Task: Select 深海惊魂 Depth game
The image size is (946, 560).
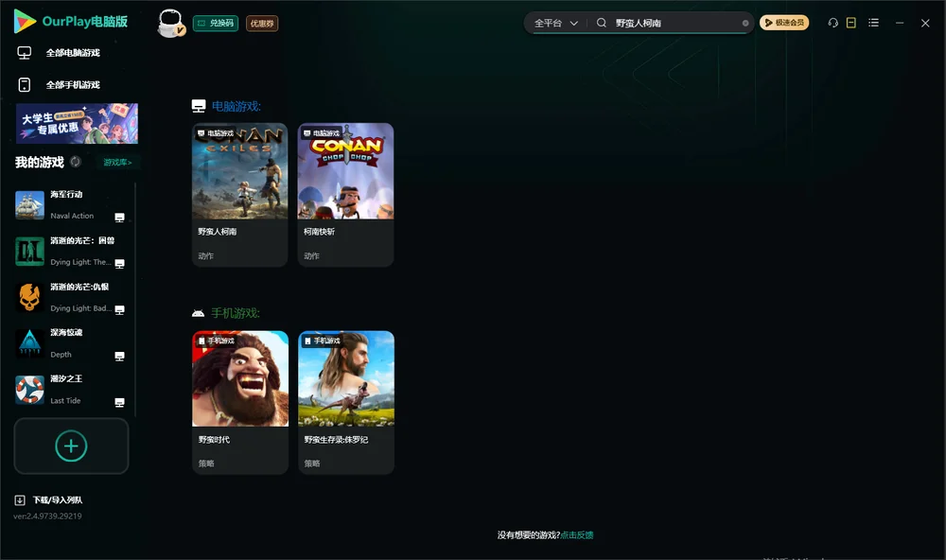Action: pos(73,343)
